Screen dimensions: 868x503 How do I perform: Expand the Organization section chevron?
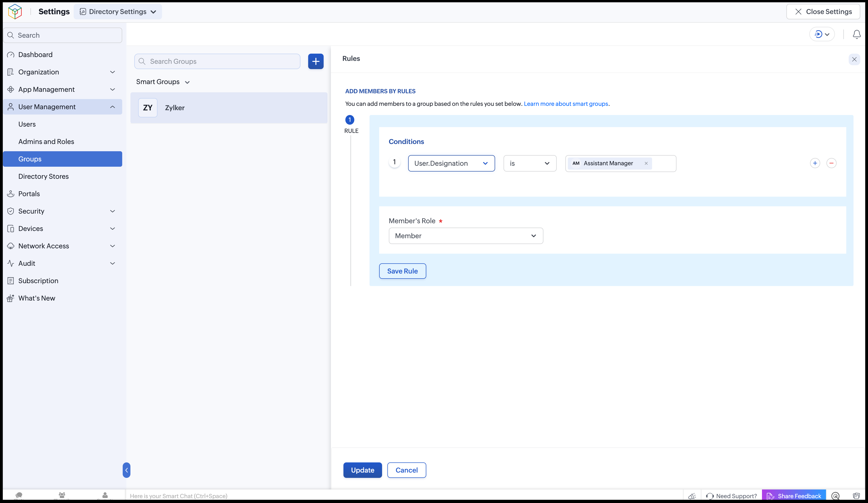(x=112, y=72)
